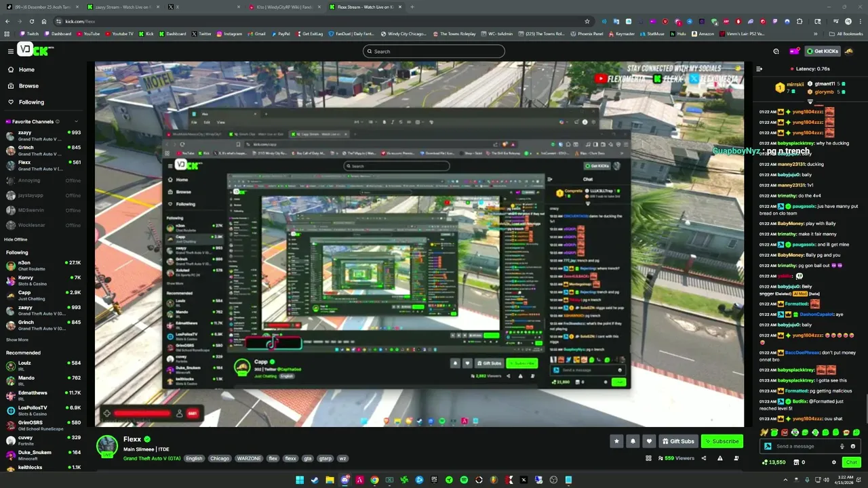Open Flexx in Favorite Channels list

42,165
